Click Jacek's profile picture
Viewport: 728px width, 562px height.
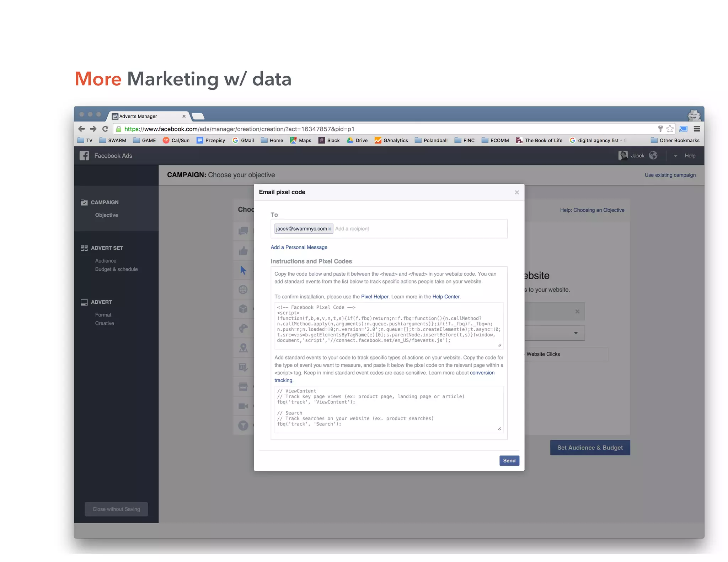[x=623, y=156]
